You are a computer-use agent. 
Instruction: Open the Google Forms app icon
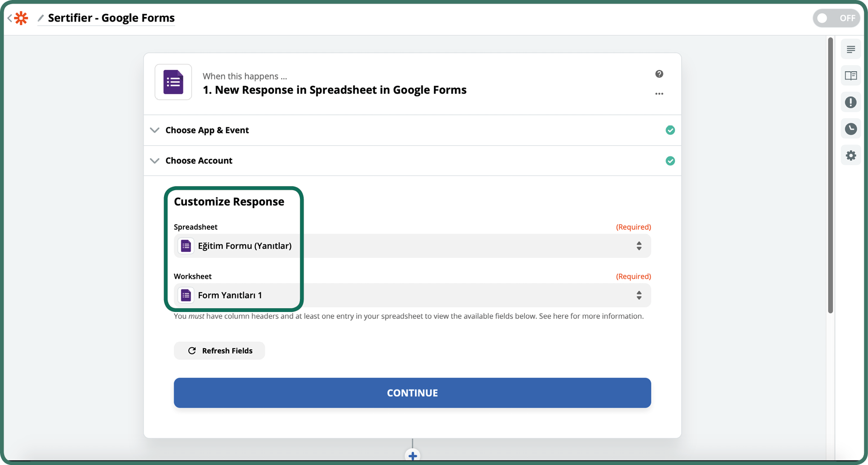173,82
